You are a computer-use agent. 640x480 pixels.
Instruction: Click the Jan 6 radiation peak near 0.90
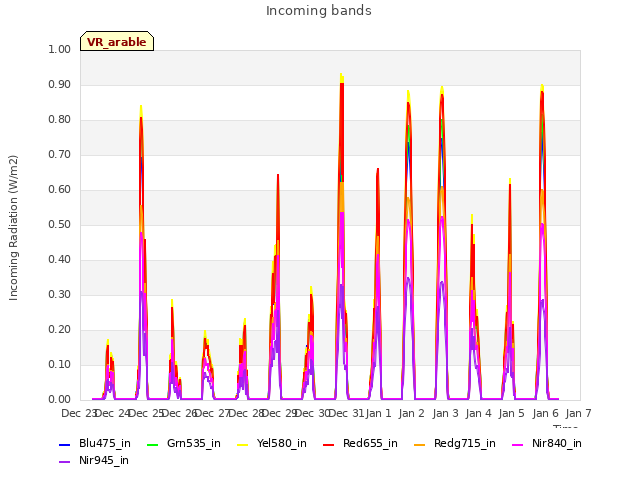542,85
